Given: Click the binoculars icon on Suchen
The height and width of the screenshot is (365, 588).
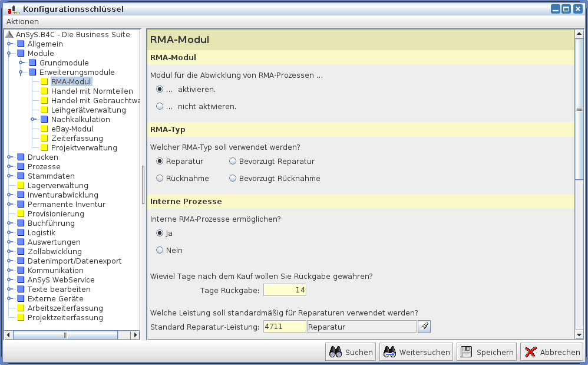Looking at the screenshot, I should 336,352.
